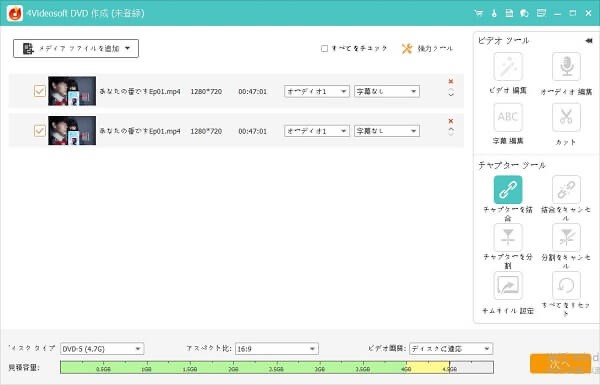Open the video quality (ディスクに適応) dropdown
Image resolution: width=600 pixels, height=385 pixels.
pos(451,349)
